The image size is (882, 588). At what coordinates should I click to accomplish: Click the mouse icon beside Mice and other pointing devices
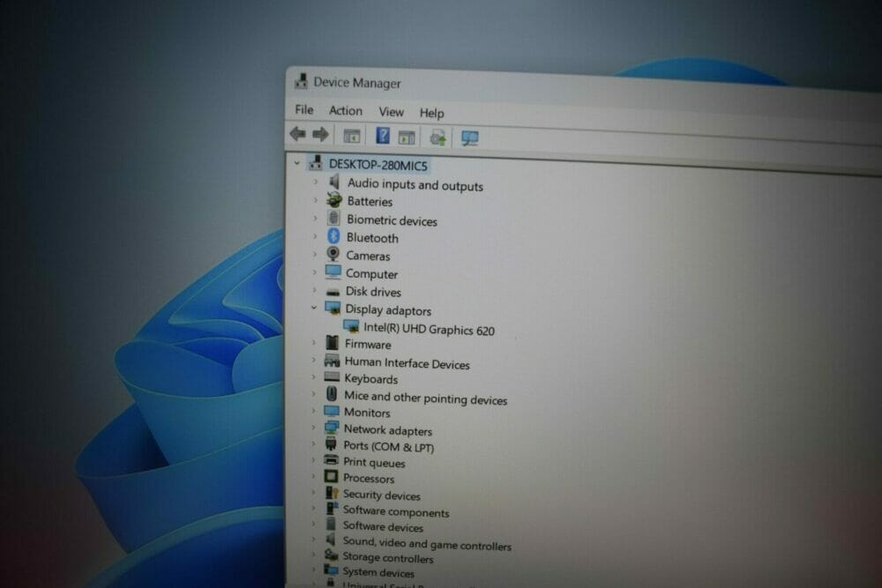(332, 393)
